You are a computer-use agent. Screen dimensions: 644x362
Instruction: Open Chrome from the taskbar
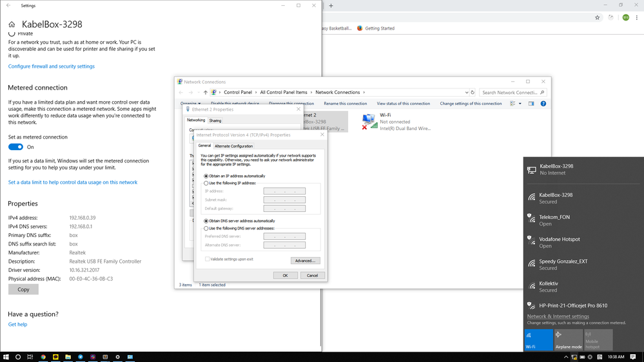43,357
